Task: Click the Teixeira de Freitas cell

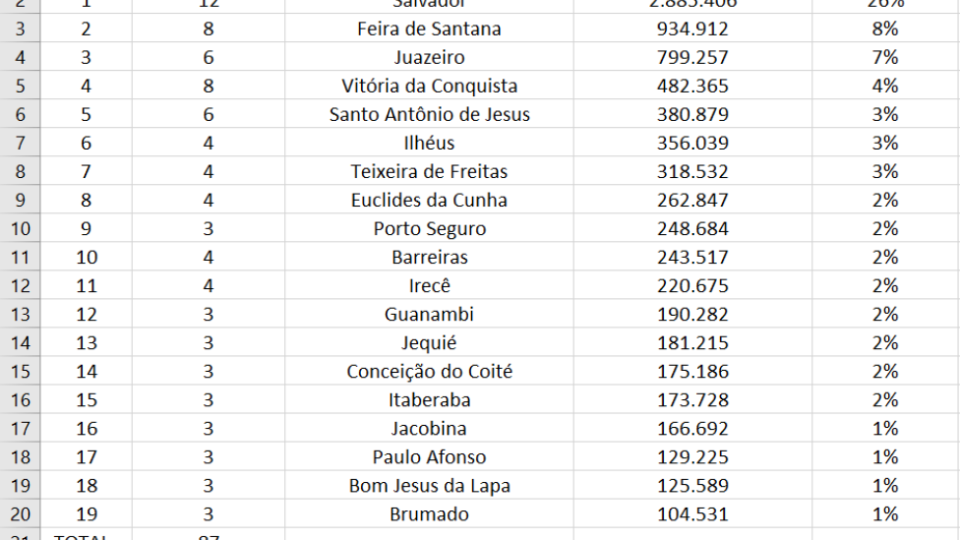Action: [x=429, y=171]
